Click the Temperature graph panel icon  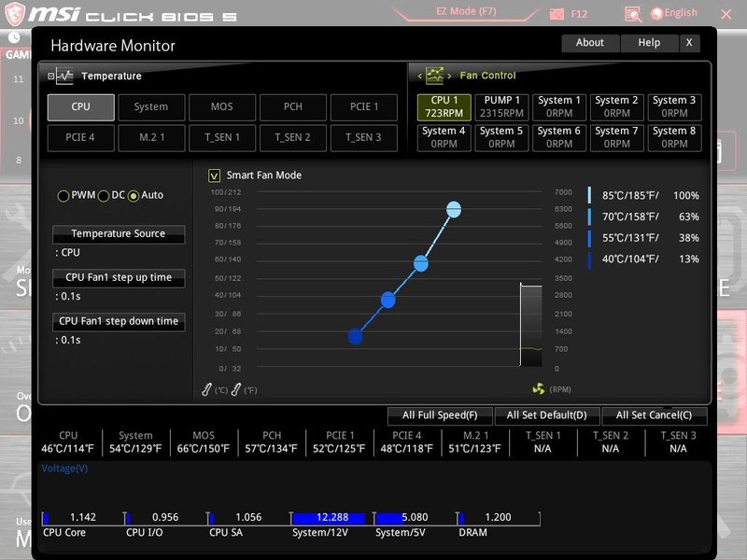(64, 76)
